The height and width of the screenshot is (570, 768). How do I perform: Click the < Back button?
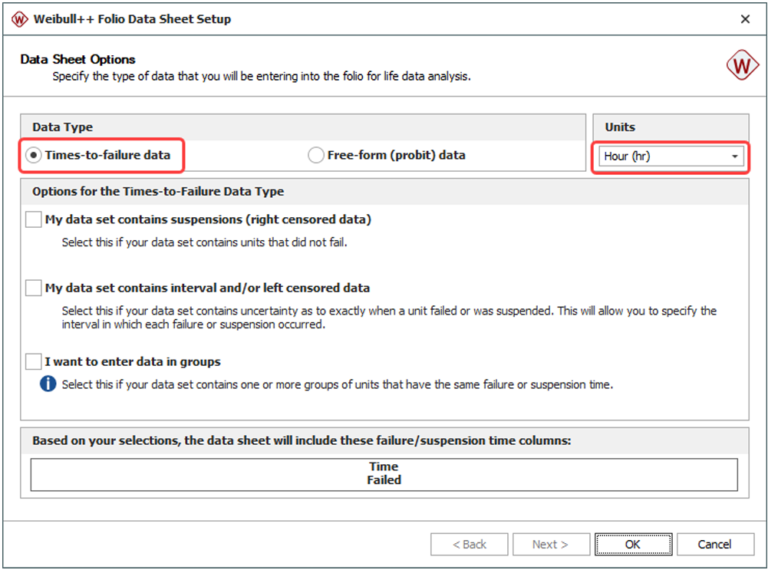point(469,544)
